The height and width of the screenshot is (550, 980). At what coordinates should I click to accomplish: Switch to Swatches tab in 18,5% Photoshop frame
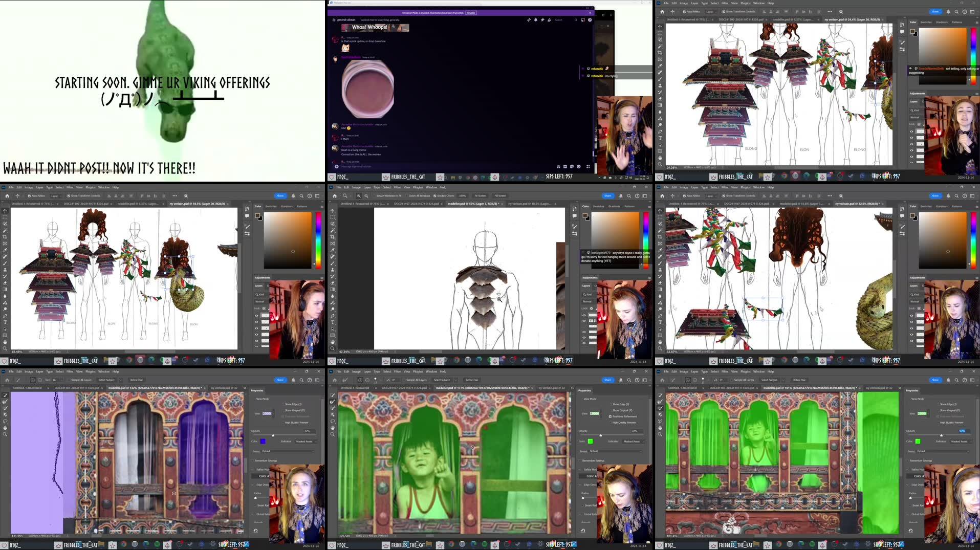pos(271,206)
